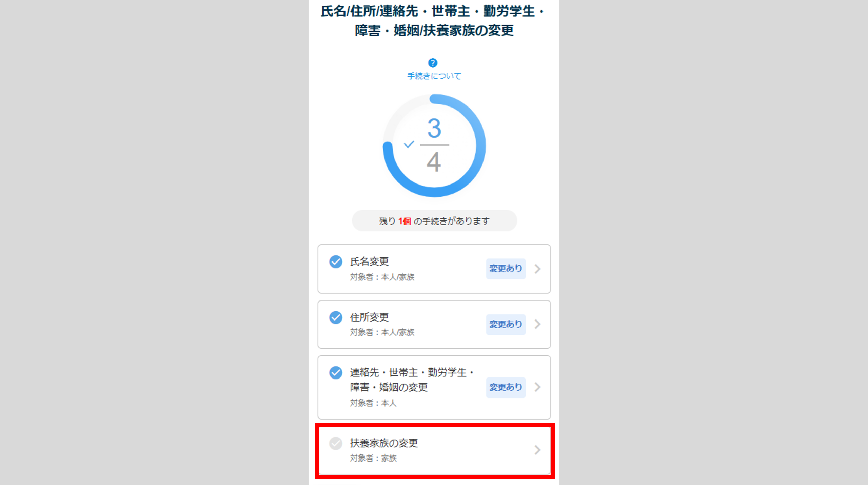The width and height of the screenshot is (868, 485).
Task: Open the 手続きについて help link
Action: pyautogui.click(x=434, y=76)
